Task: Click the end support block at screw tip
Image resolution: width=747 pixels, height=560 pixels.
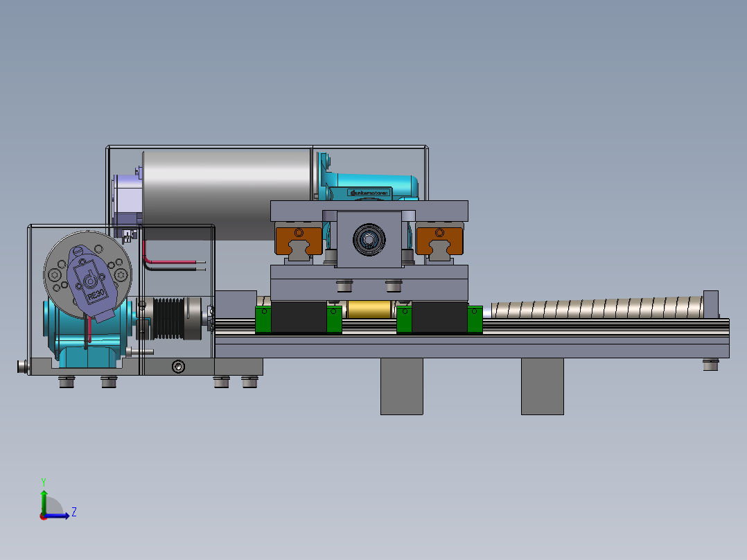Action: click(711, 304)
